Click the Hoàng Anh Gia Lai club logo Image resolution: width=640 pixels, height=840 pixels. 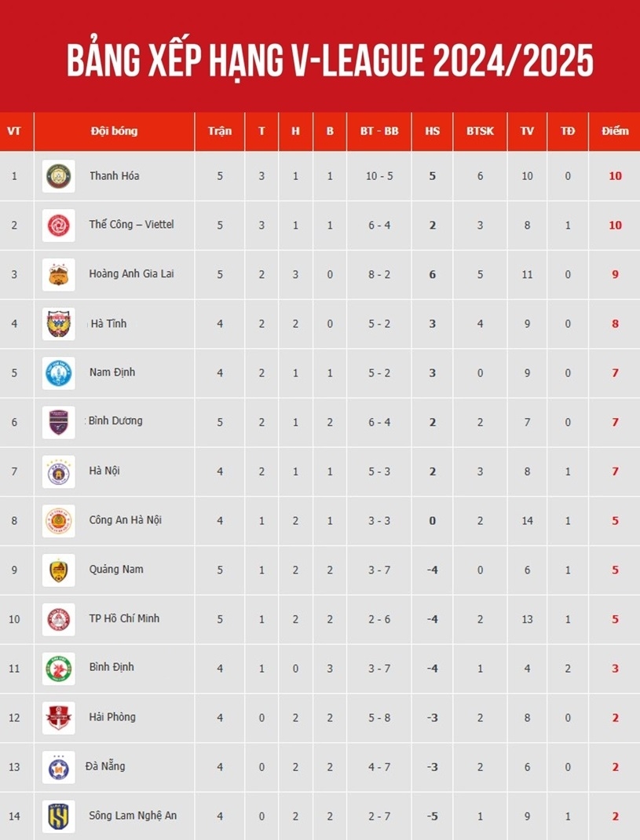click(x=58, y=275)
